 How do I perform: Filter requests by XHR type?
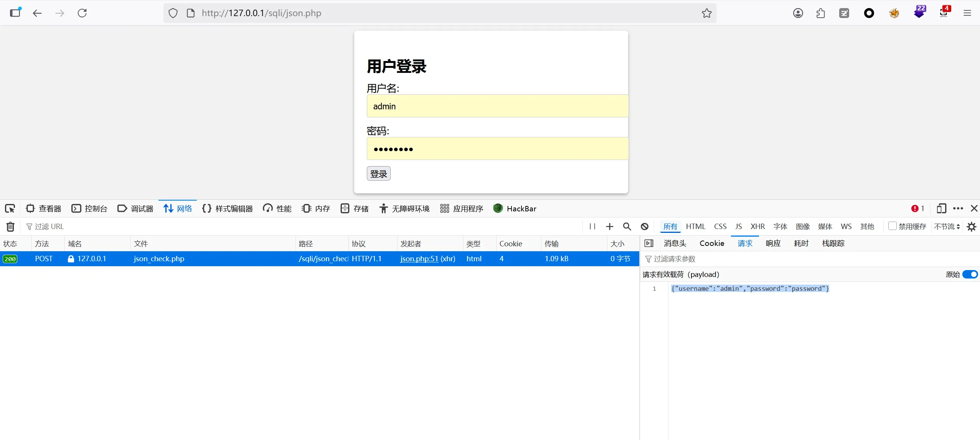point(757,227)
